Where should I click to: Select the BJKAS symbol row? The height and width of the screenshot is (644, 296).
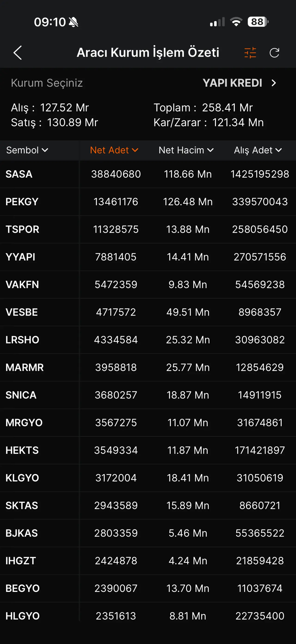tap(22, 533)
